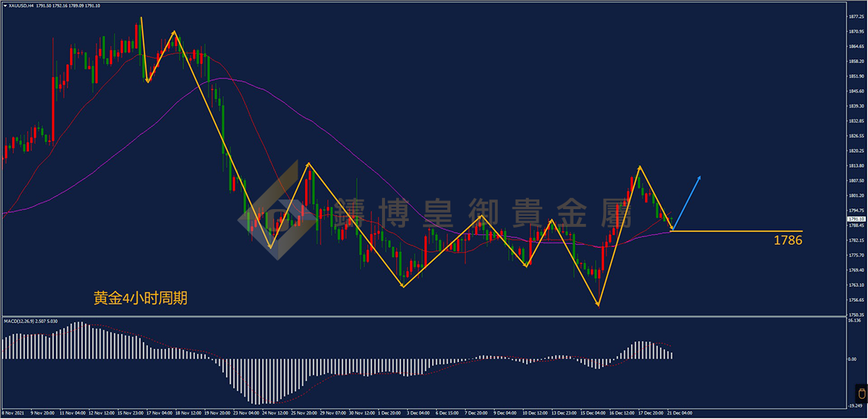Click the 15 Dec 04:00 time label
Image resolution: width=868 pixels, height=419 pixels.
(x=593, y=413)
